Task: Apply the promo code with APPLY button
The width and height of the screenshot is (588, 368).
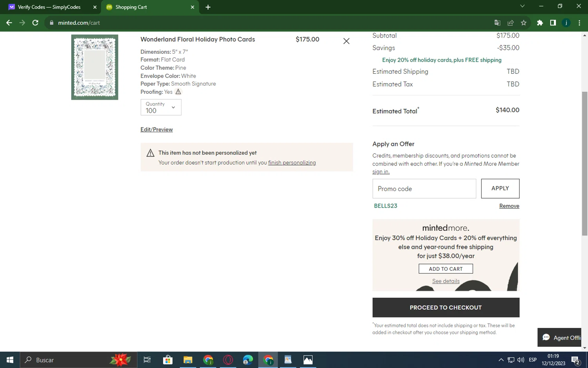Action: (500, 189)
